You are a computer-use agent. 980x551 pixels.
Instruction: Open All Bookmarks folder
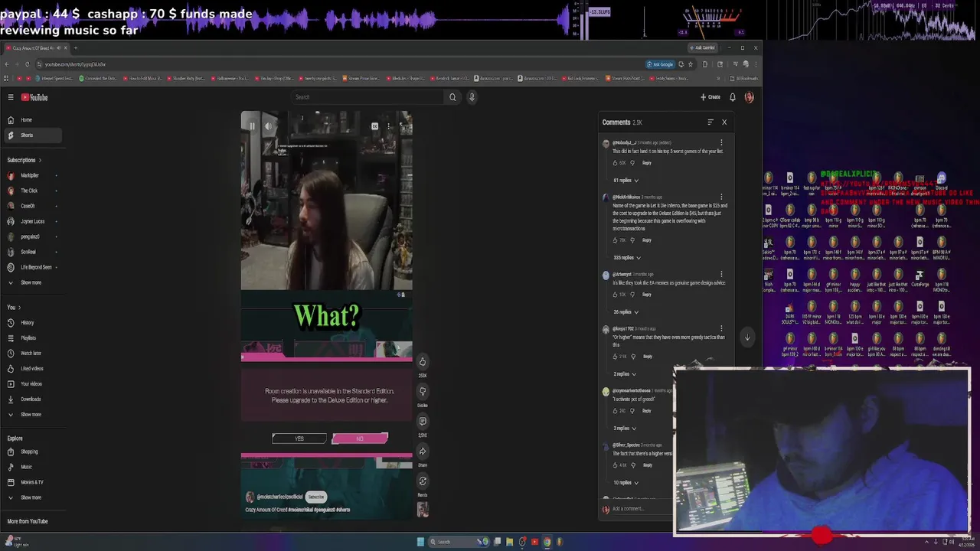click(x=743, y=78)
